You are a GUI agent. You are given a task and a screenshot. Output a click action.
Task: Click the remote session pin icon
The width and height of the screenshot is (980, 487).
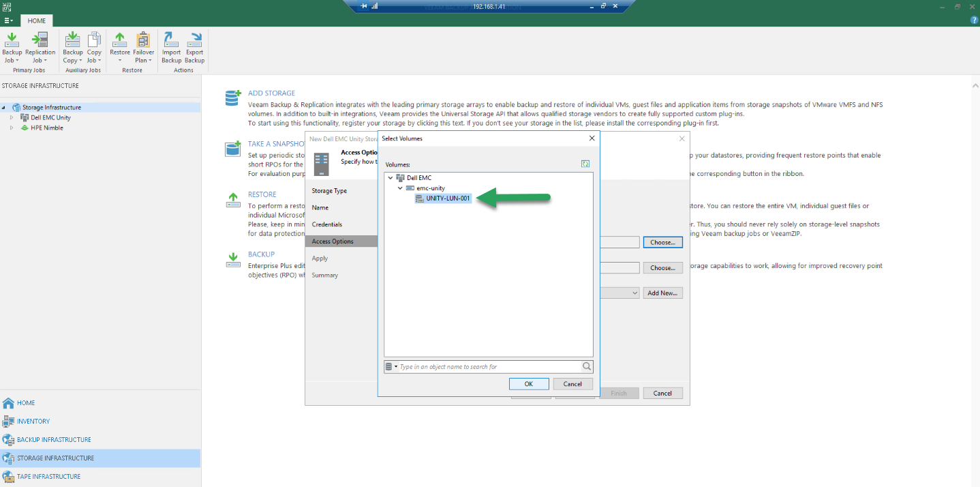(x=365, y=6)
